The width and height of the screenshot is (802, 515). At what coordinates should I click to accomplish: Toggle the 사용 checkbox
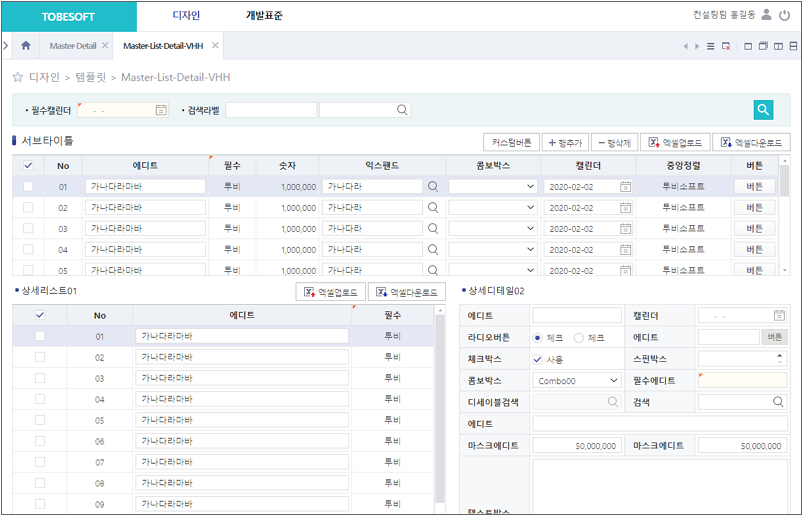click(x=538, y=359)
